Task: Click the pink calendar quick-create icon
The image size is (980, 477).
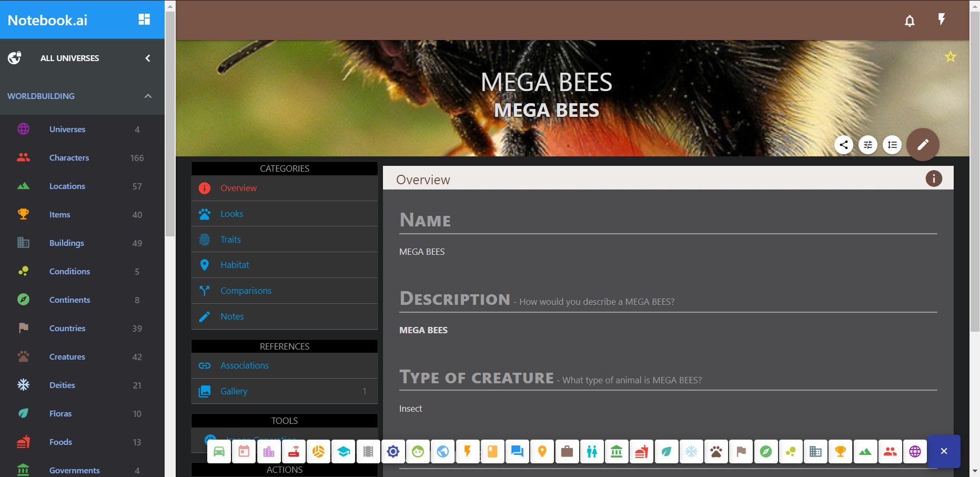Action: (x=244, y=452)
